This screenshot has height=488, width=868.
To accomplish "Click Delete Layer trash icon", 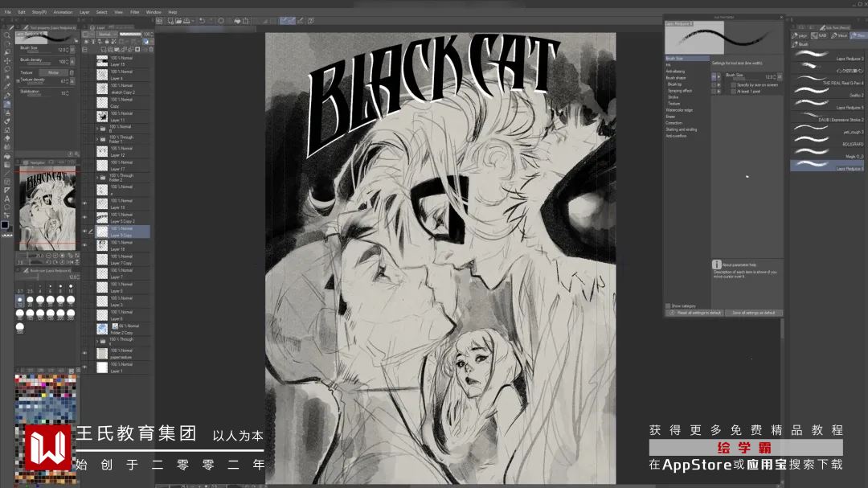I will [150, 50].
